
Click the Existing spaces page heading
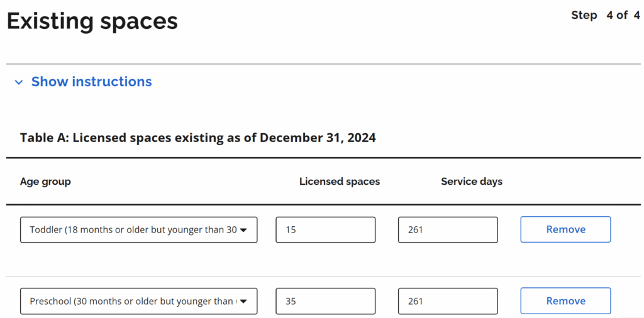pos(92,21)
